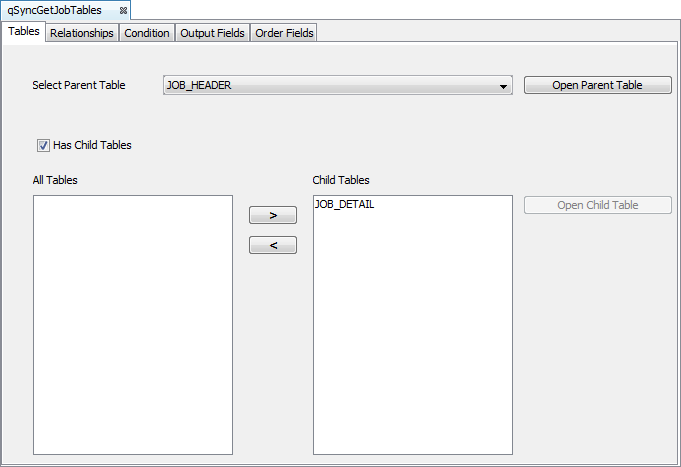Viewport: 681px width, 467px height.
Task: Click the remove-from-child-tables left arrow button
Action: click(x=273, y=245)
